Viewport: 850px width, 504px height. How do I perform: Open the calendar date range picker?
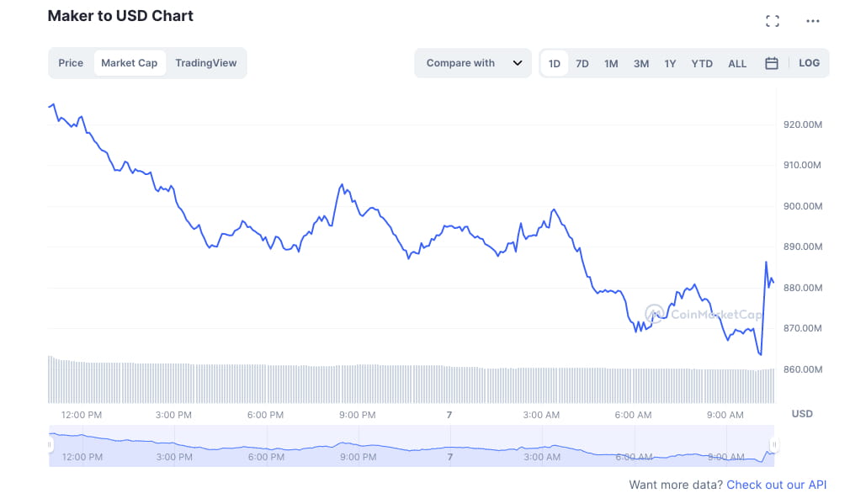tap(772, 63)
